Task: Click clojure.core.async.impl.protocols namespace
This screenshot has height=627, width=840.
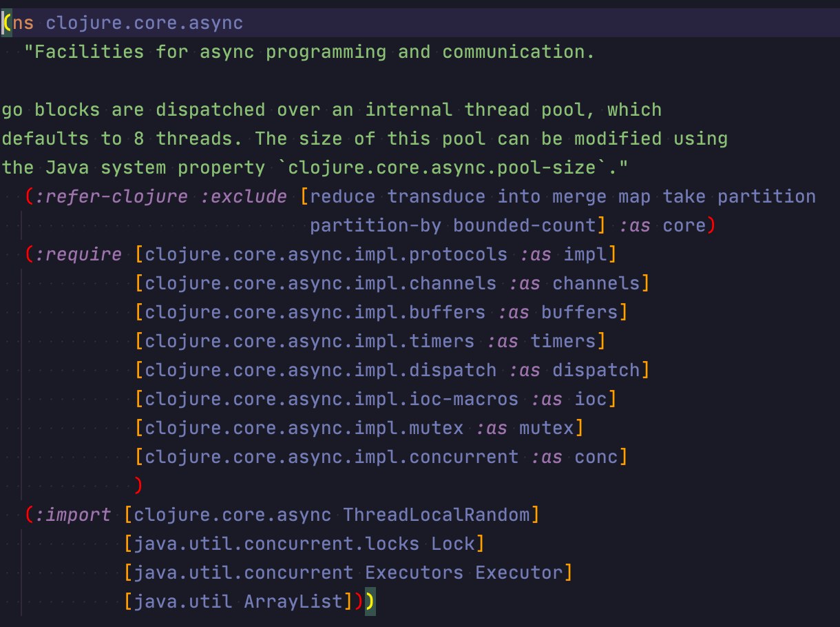Action: (x=326, y=254)
